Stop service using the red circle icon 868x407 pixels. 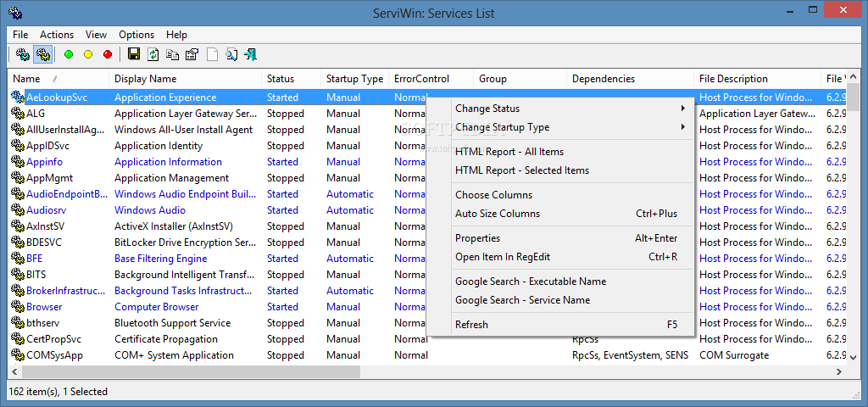click(108, 54)
